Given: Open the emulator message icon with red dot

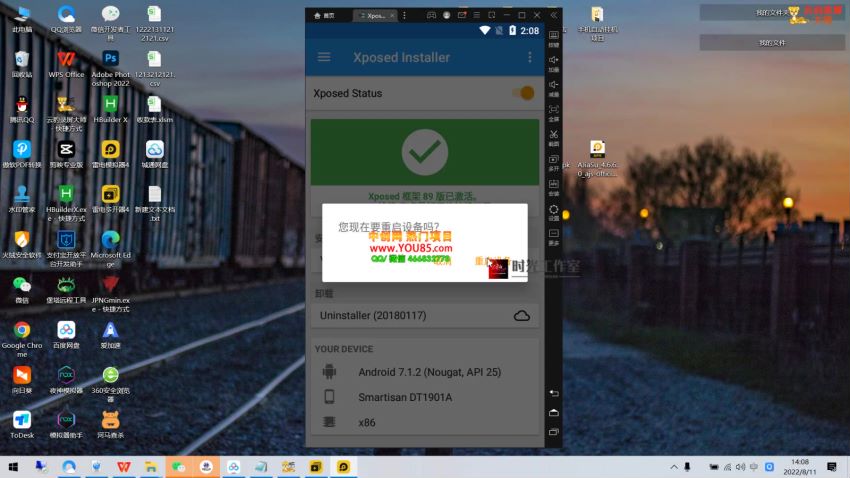Looking at the screenshot, I should click(x=462, y=15).
